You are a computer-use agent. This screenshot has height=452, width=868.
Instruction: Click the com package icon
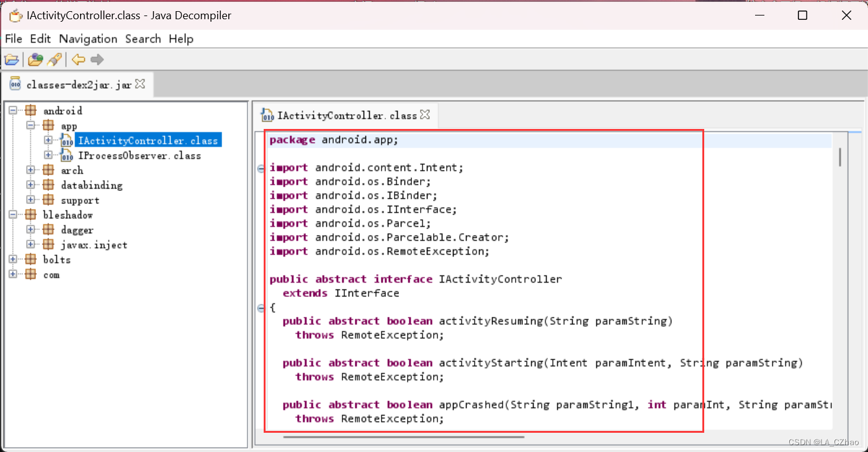30,275
